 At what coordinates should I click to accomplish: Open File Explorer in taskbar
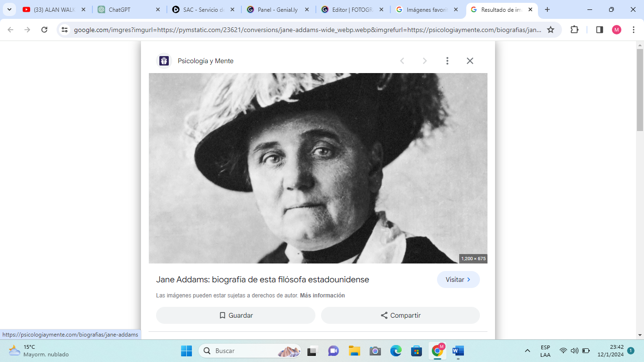pyautogui.click(x=354, y=351)
